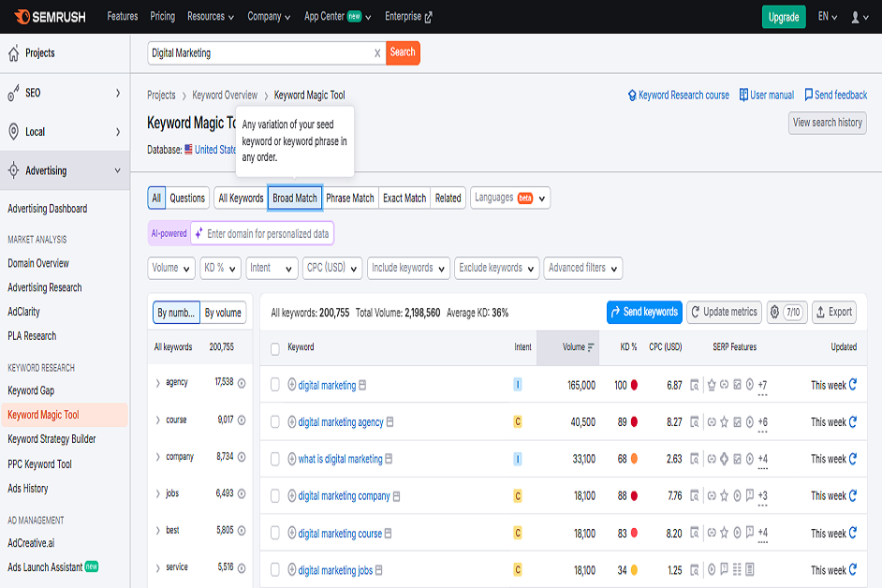Add digital marketing jobs via plus icon
The height and width of the screenshot is (588, 882).
[292, 570]
